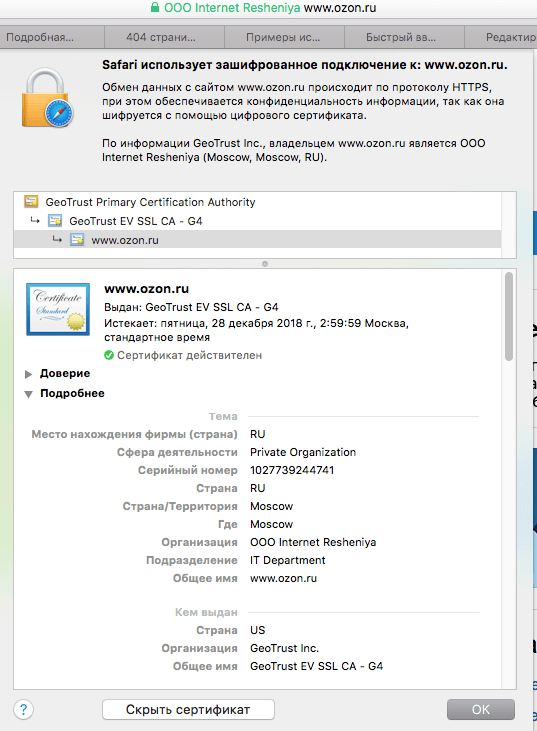
Task: Click the green valid certificate checkmark
Action: [109, 355]
